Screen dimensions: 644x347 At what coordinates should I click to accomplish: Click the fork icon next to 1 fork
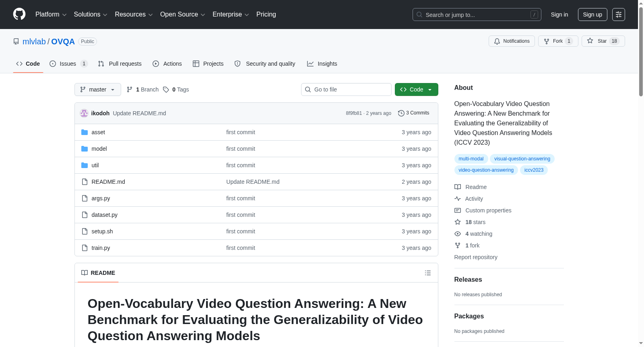click(458, 245)
